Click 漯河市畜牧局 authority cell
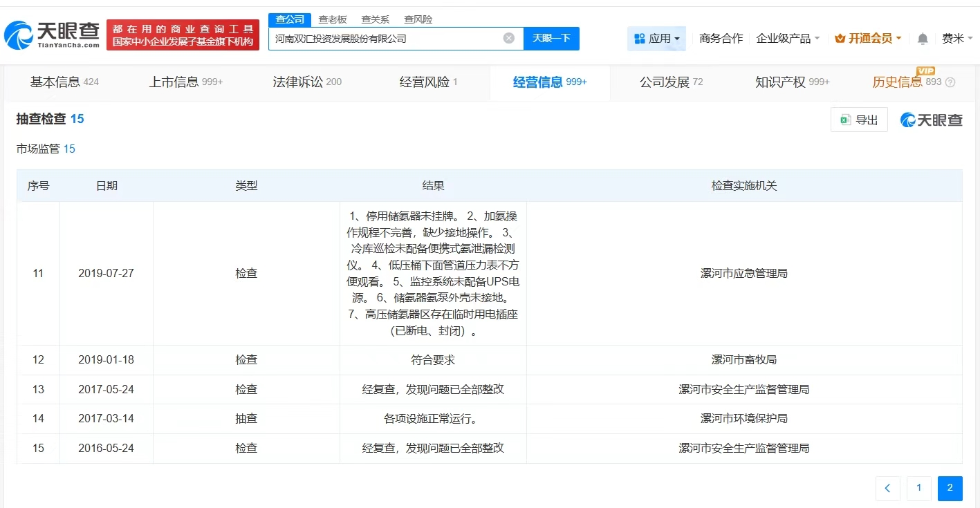980x508 pixels. 744,360
